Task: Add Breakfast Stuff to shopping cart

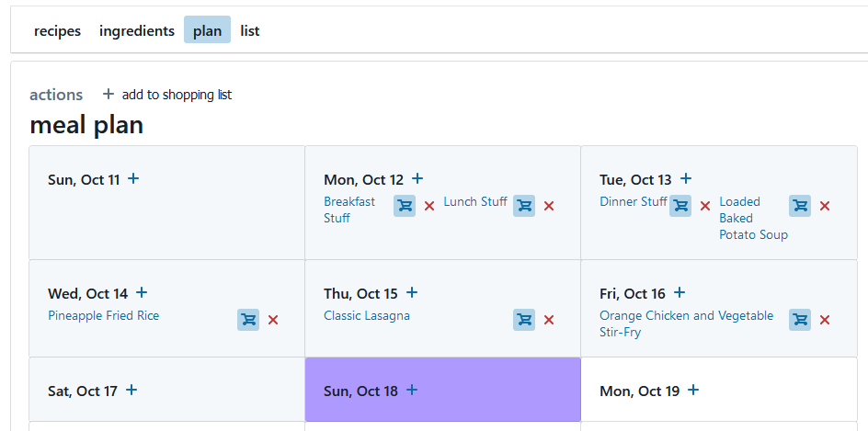Action: click(x=405, y=206)
